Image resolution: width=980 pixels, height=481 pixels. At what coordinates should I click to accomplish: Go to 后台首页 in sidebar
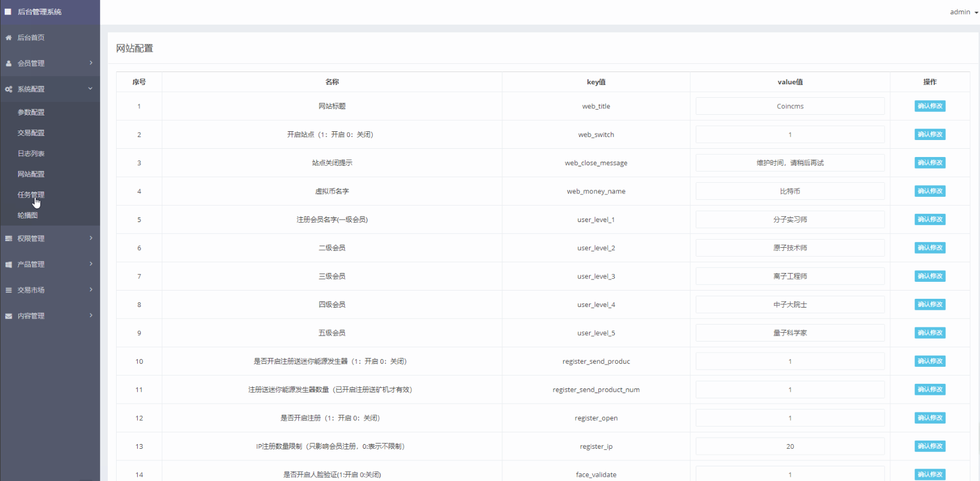pos(31,37)
